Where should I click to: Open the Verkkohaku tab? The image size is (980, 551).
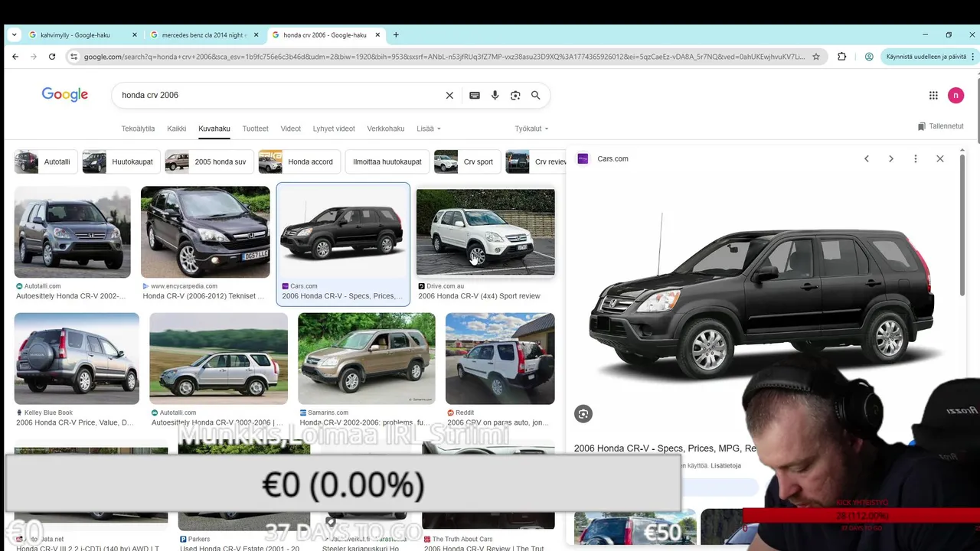click(x=386, y=129)
